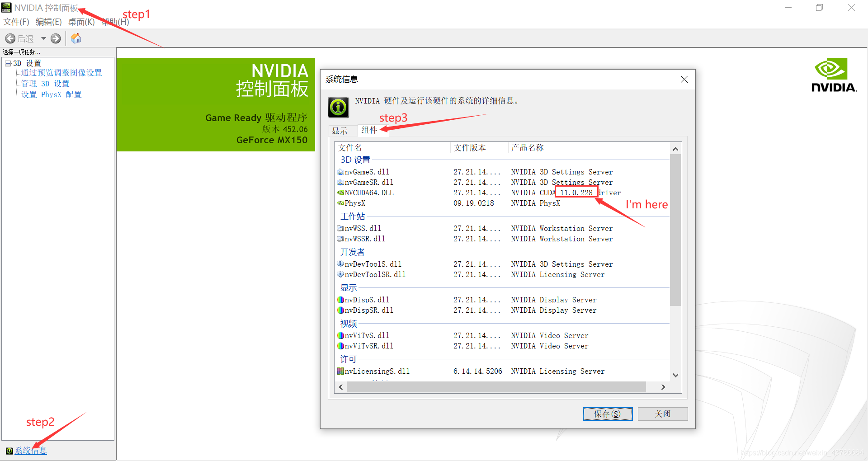Click the nvWSS.dll file icon
This screenshot has width=868, height=461.
[340, 228]
